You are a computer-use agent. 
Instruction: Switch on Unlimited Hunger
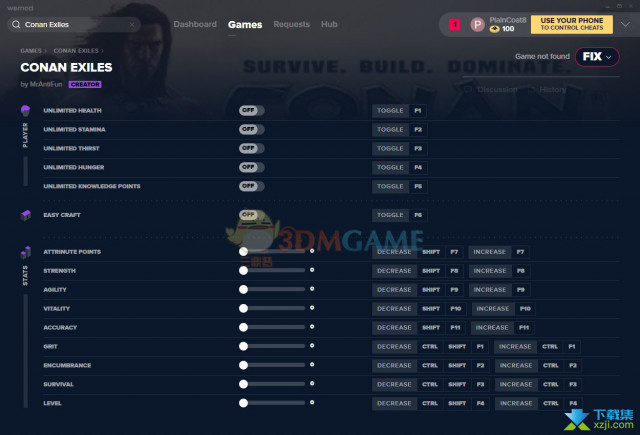click(x=251, y=167)
